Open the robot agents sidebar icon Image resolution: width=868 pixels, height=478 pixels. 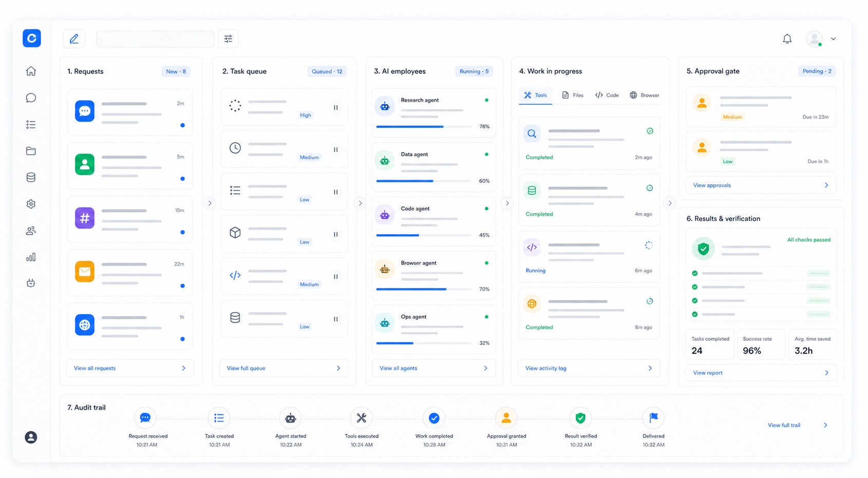[31, 283]
